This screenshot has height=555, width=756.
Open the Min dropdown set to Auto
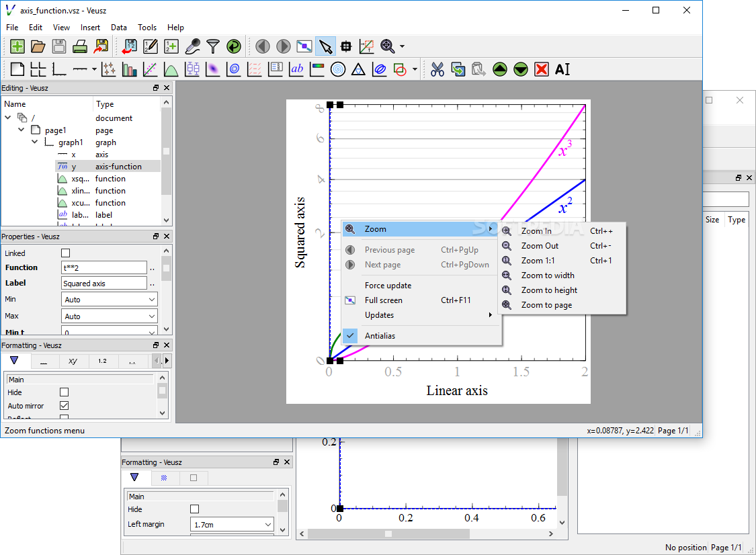coord(110,300)
